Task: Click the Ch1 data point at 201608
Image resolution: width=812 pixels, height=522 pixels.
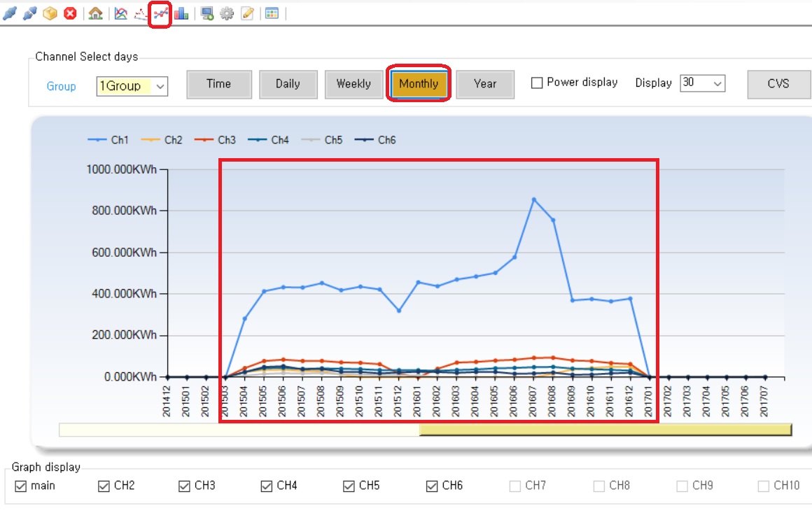Action: pos(553,220)
